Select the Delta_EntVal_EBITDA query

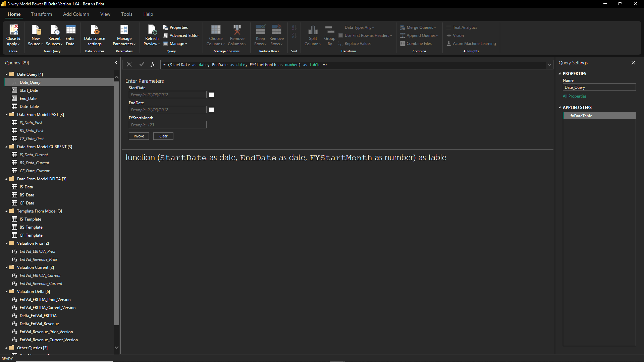click(59, 316)
